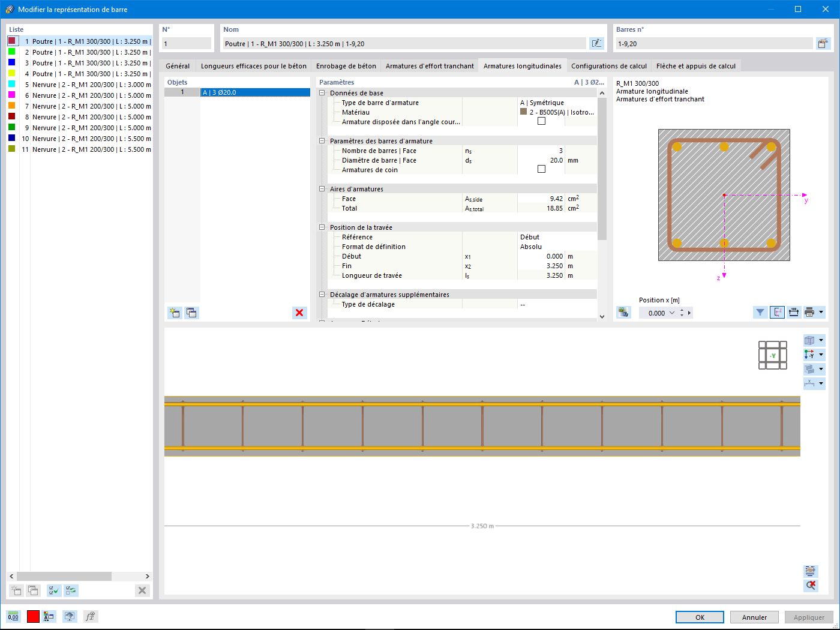Image resolution: width=840 pixels, height=630 pixels.
Task: Open 'Armatures d'effort tranchant' tab
Action: coord(430,66)
